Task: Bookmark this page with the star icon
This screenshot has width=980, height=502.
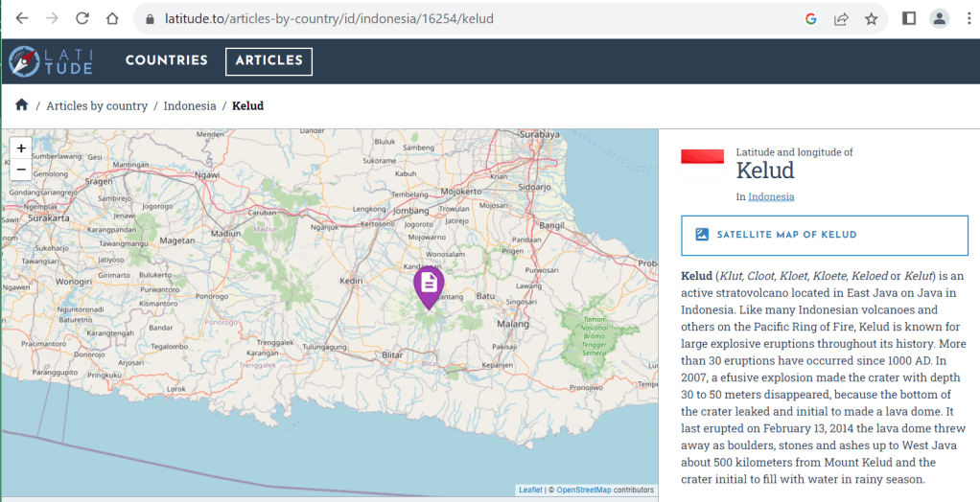Action: coord(871,18)
